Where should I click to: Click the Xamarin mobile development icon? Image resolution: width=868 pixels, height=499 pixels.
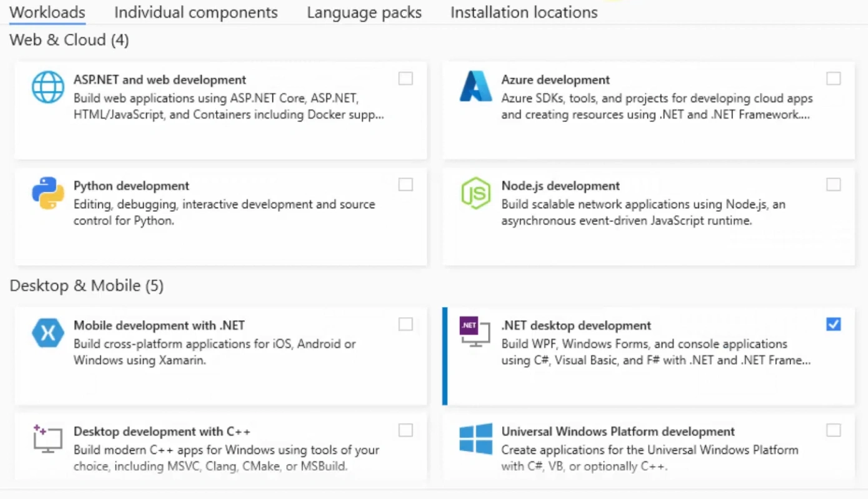(48, 333)
